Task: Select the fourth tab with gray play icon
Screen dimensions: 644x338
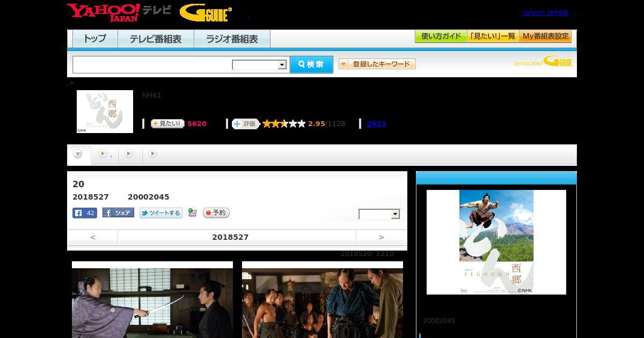Action: [153, 154]
